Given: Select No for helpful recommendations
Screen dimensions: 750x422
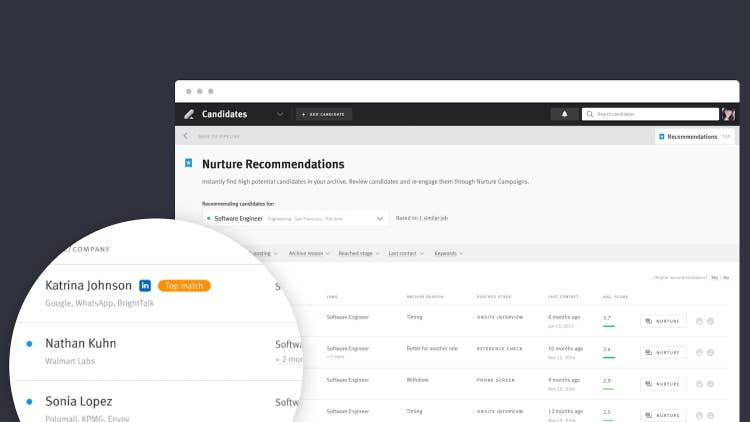Looking at the screenshot, I should click(x=726, y=277).
